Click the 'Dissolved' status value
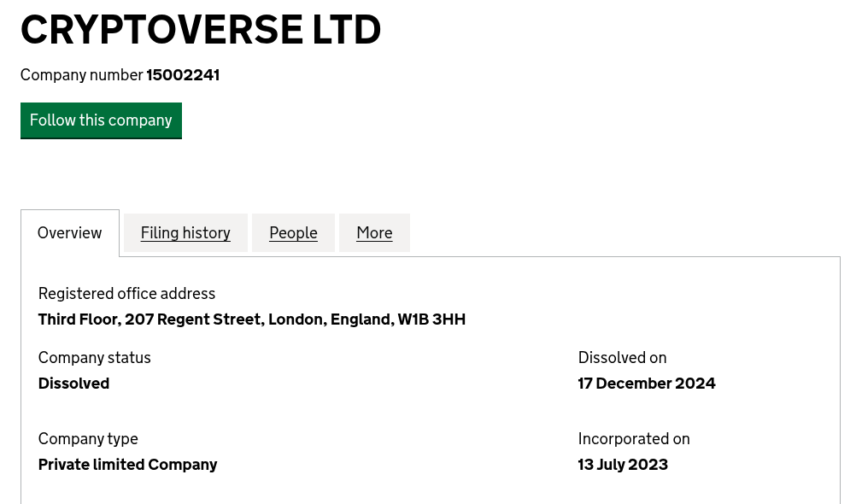This screenshot has height=504, width=862. click(x=73, y=384)
